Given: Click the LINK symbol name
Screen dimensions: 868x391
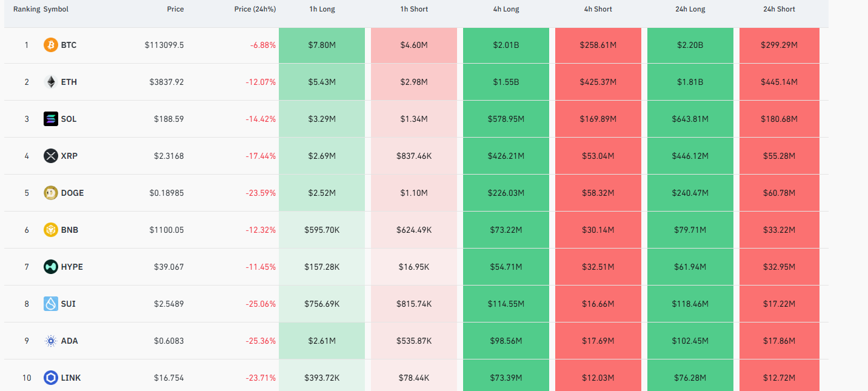Looking at the screenshot, I should [x=71, y=378].
